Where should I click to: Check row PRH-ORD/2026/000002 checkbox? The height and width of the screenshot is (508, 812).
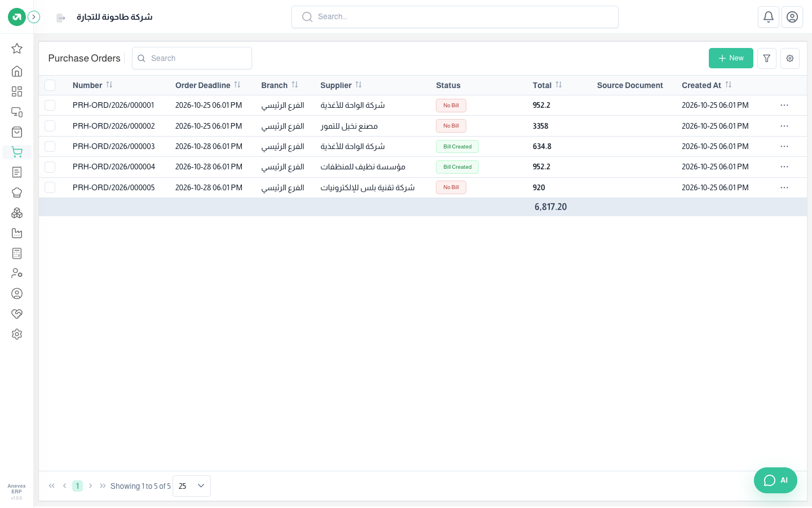pos(50,126)
